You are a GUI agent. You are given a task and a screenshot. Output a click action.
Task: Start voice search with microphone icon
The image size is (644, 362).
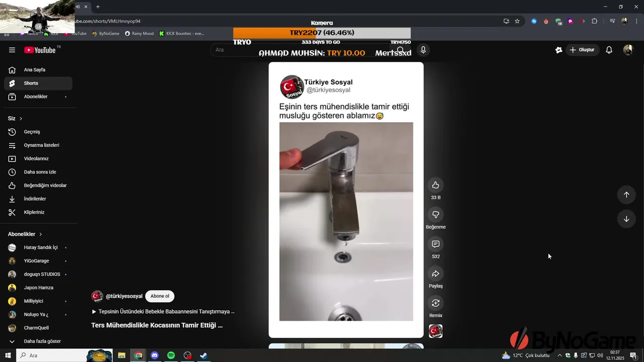[423, 50]
